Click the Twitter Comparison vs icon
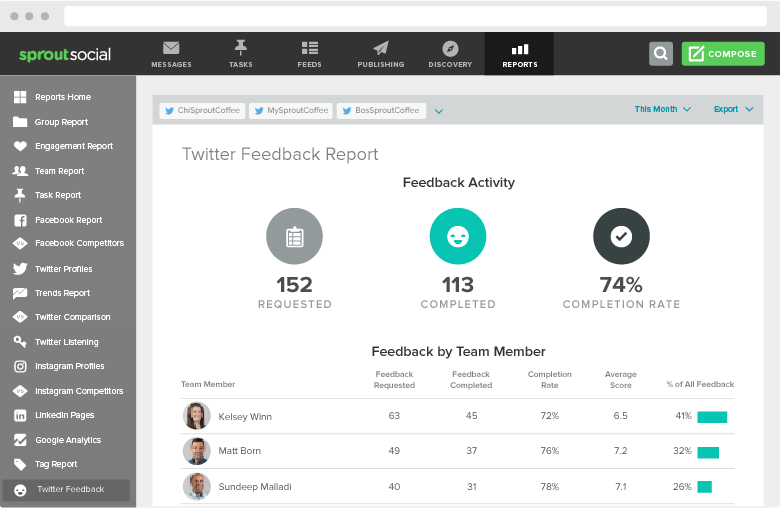 [x=20, y=317]
